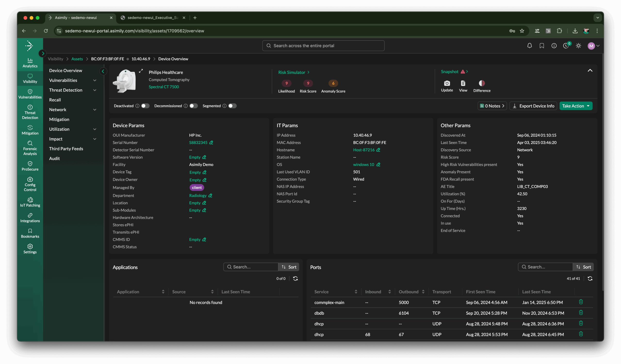This screenshot has height=364, width=621.
Task: Click the Snapshot View document icon
Action: 463,83
